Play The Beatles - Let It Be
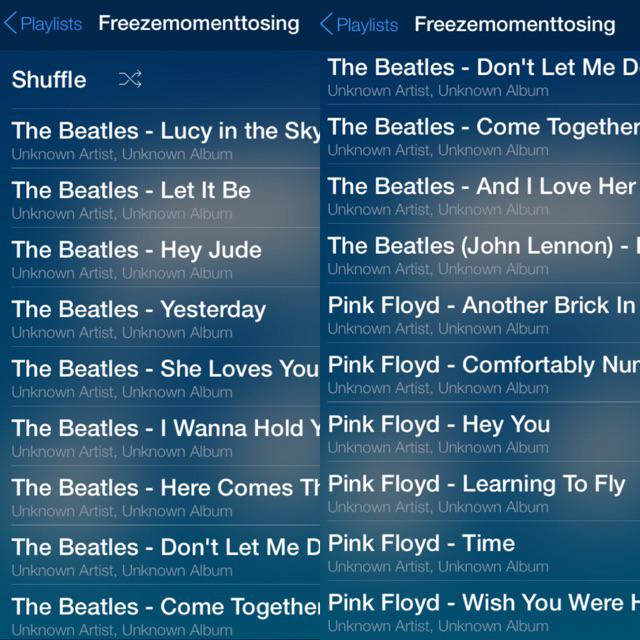640x640 pixels. click(x=166, y=198)
